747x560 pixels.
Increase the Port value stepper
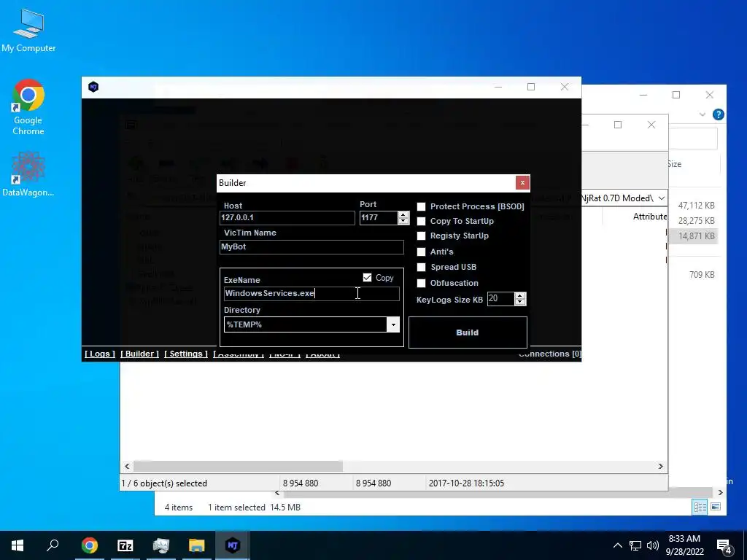click(x=403, y=215)
